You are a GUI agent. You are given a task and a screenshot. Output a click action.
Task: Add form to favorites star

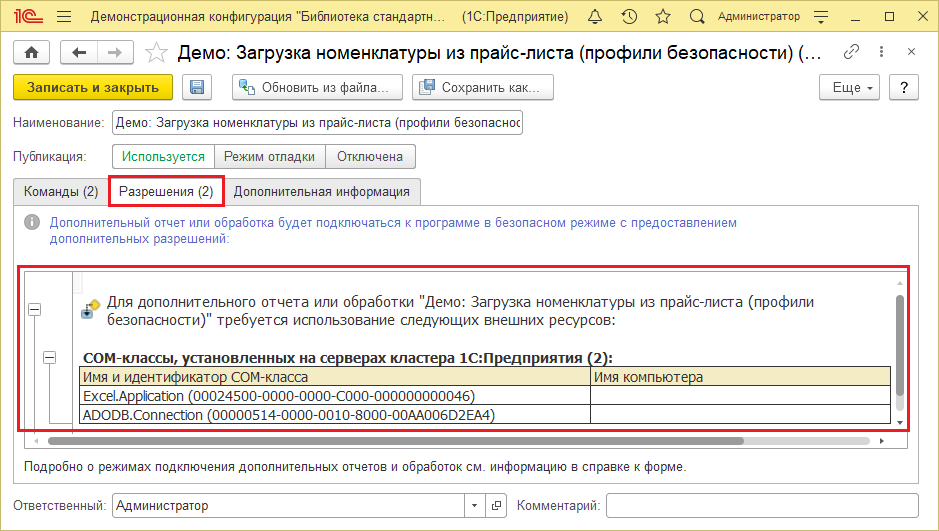(x=156, y=53)
